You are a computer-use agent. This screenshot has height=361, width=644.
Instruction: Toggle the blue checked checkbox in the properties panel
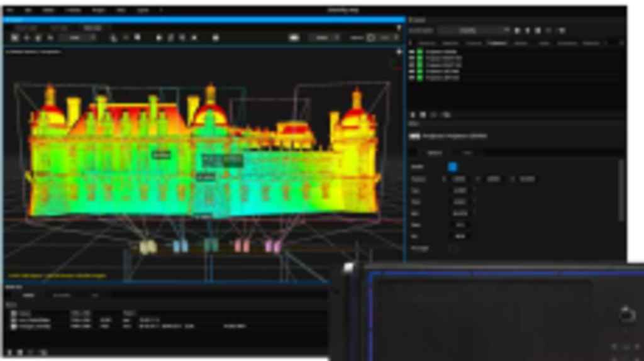tap(452, 167)
